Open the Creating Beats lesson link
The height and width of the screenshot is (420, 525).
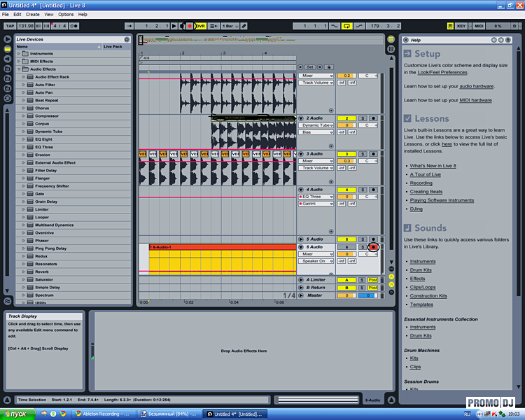[426, 192]
